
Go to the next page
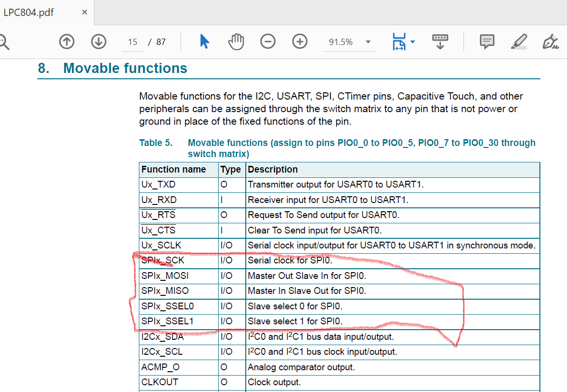click(98, 42)
